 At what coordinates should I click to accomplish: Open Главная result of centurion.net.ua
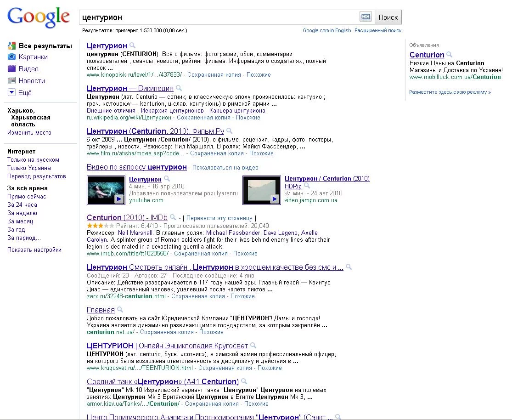pos(101,310)
